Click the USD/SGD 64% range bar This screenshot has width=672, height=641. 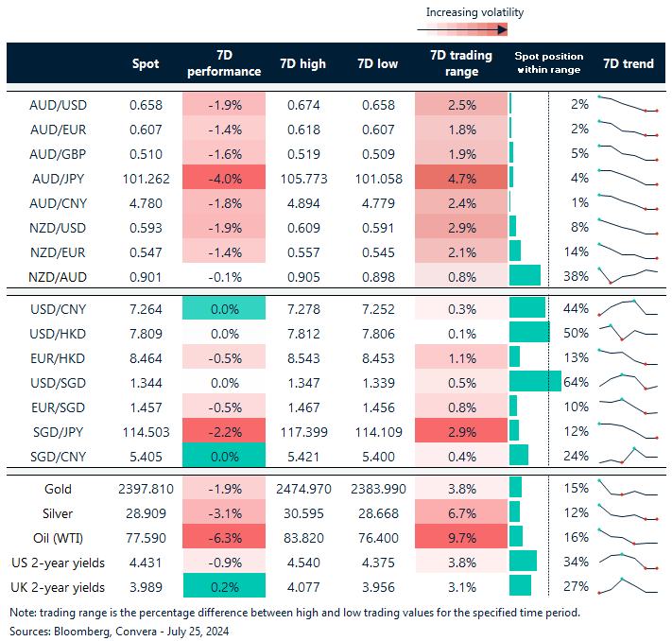[535, 381]
